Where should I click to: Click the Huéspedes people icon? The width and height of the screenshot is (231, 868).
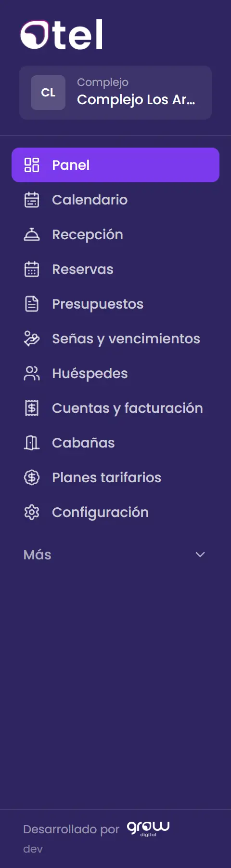point(32,373)
